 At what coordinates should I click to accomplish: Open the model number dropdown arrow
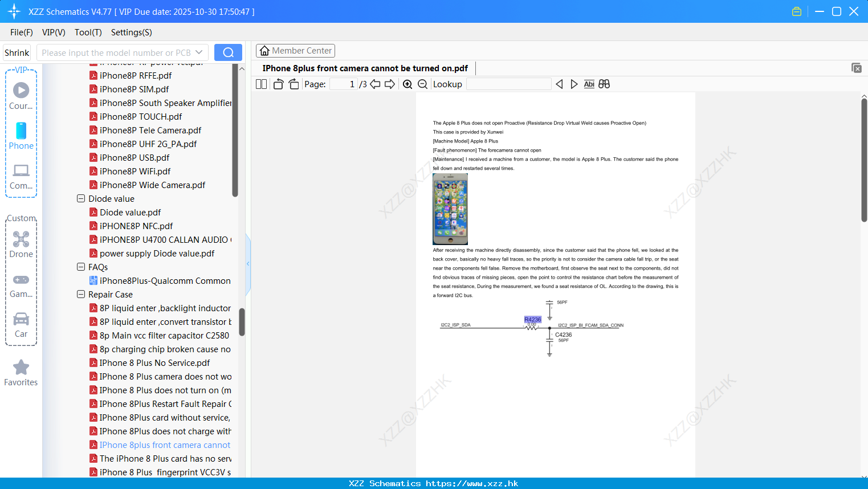pos(199,52)
